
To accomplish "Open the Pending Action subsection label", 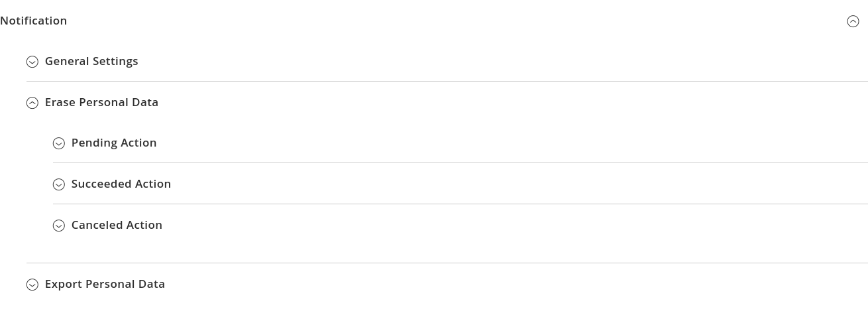I will (x=114, y=143).
